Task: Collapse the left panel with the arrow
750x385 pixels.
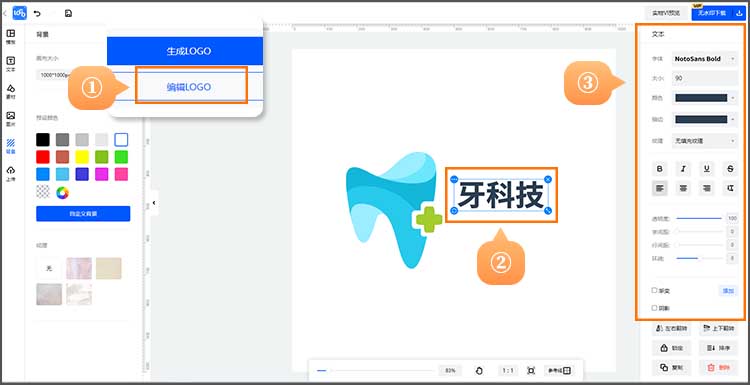Action: [154, 203]
